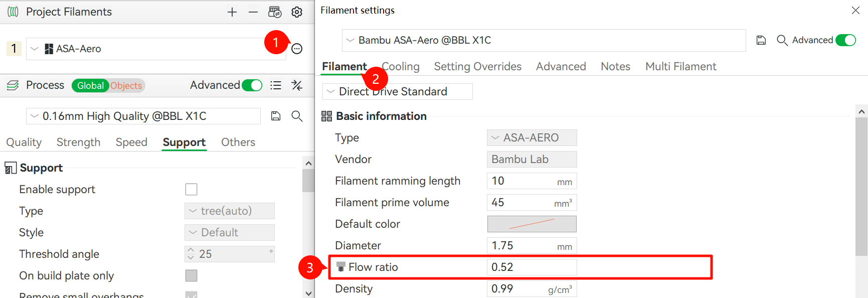This screenshot has height=298, width=868.
Task: Switch process scope to Objects
Action: coord(126,85)
